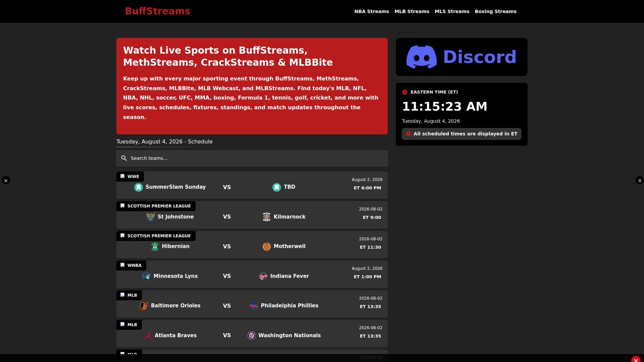
Task: Click the Orioles game ET 13:35 time
Action: (x=370, y=307)
